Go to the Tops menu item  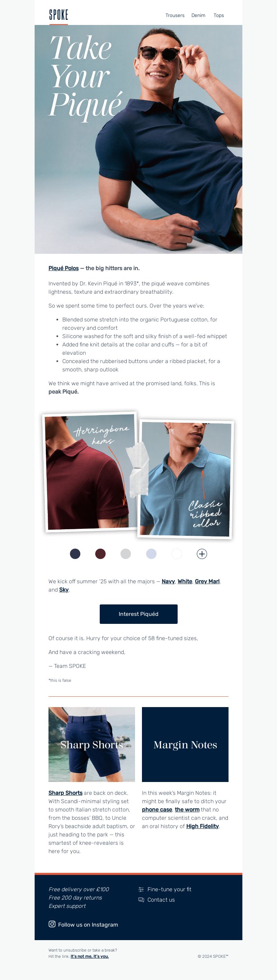(218, 15)
